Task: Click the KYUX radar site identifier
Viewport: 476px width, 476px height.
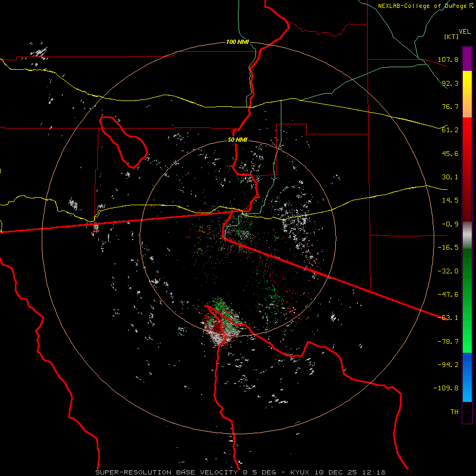Action: point(300,472)
